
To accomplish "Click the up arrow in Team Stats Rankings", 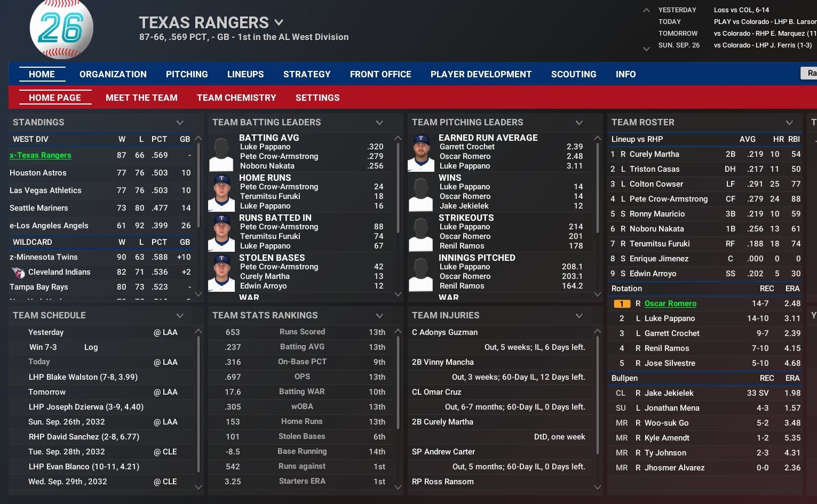I will coord(398,331).
